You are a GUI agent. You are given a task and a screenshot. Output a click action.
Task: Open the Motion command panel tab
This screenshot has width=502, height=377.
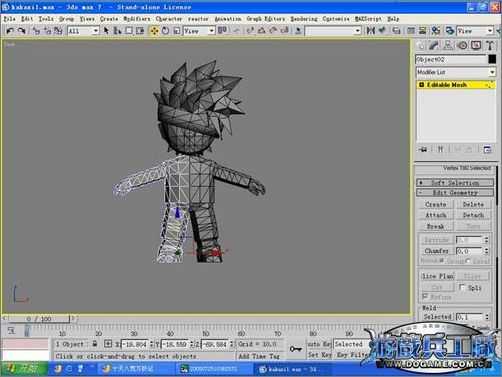462,45
